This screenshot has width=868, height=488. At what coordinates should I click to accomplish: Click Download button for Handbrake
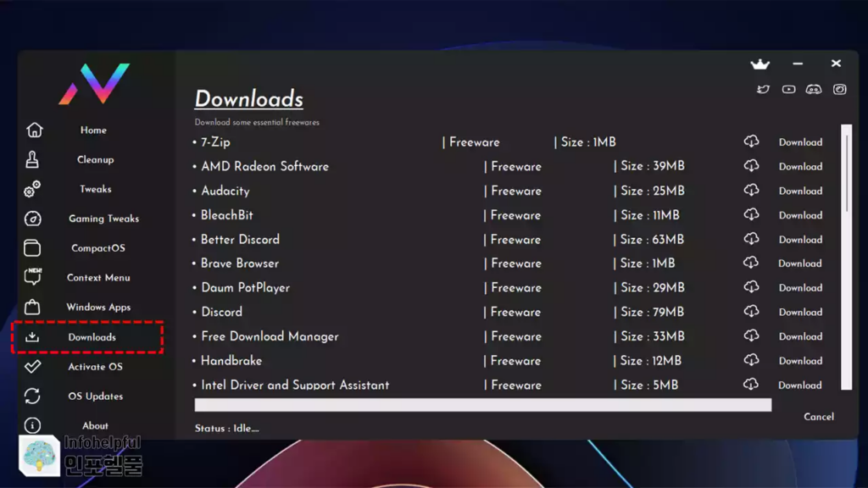(800, 361)
